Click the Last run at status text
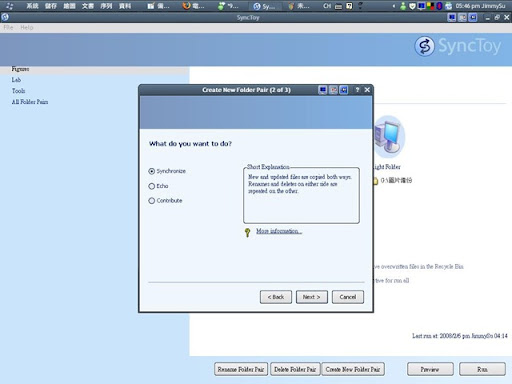The image size is (512, 384). (460, 336)
